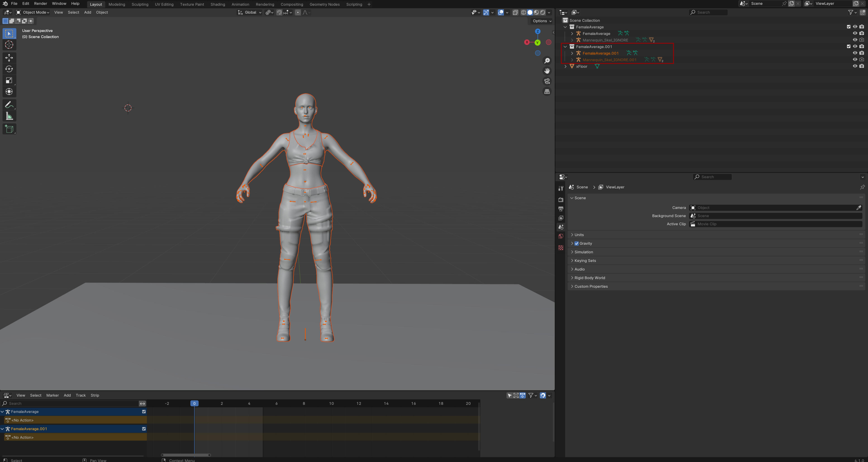Uncheck FemaleAverage.001 track checkbox in NLA
The image size is (868, 462).
144,429
